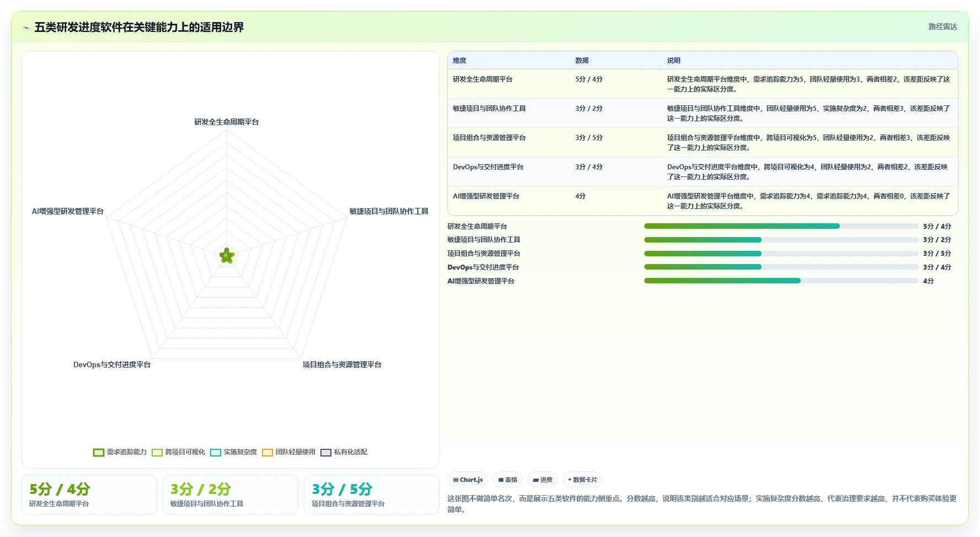Click the 表格 chip
980x537 pixels.
(507, 480)
